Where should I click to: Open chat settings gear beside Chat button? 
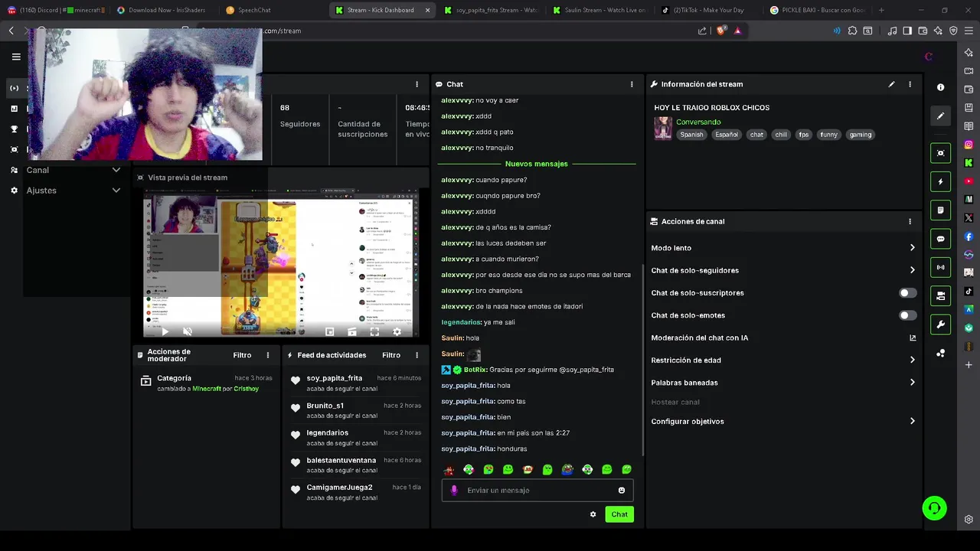point(593,514)
